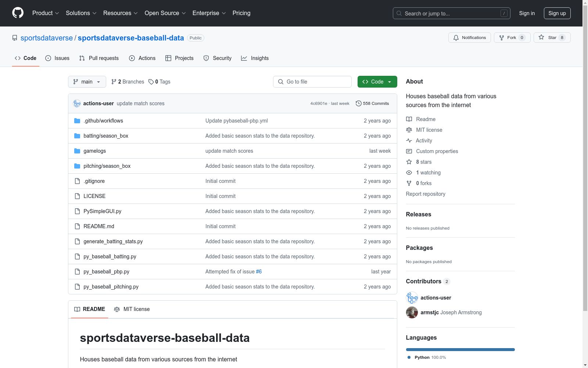The width and height of the screenshot is (588, 368).
Task: Open the gamelogs folder name
Action: [94, 151]
